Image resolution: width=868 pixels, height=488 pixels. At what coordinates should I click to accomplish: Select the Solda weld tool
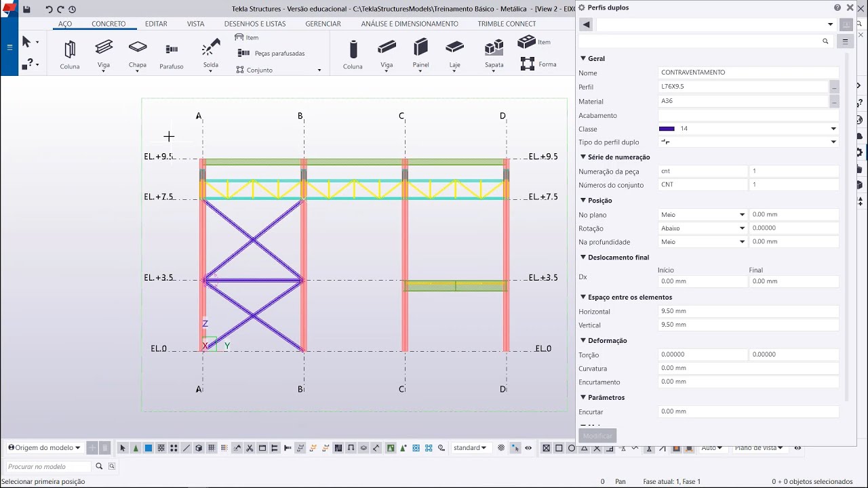click(x=211, y=54)
